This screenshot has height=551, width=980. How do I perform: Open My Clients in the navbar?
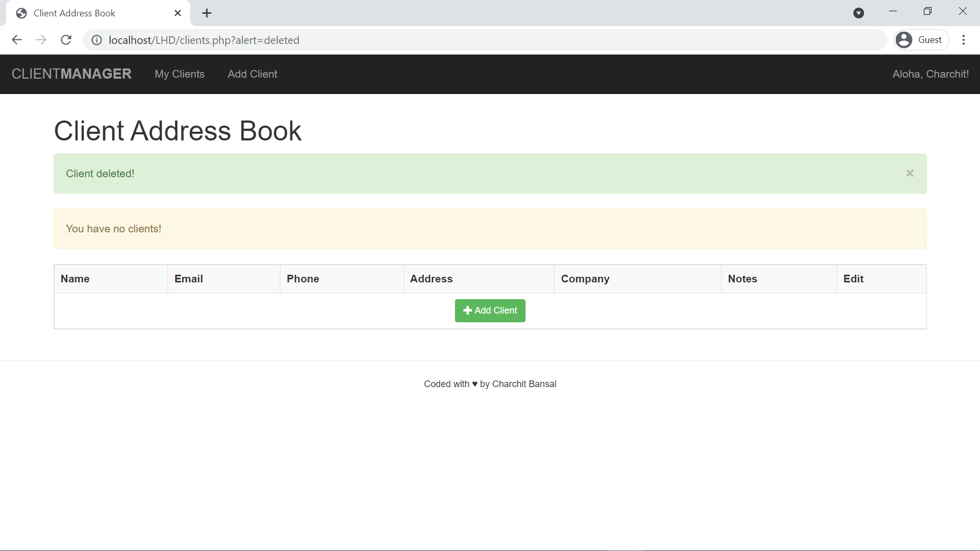[x=180, y=74]
